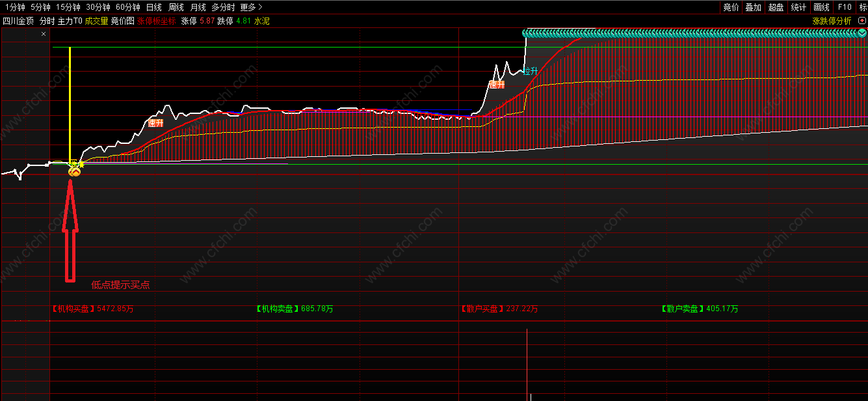Switch to the 15分钟 period tab
This screenshot has height=401, width=868.
(68, 7)
